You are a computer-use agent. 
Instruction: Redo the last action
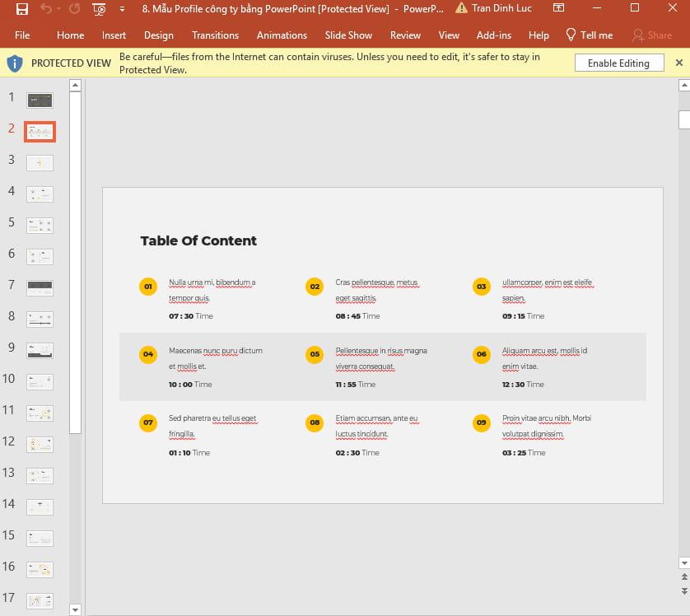click(72, 9)
